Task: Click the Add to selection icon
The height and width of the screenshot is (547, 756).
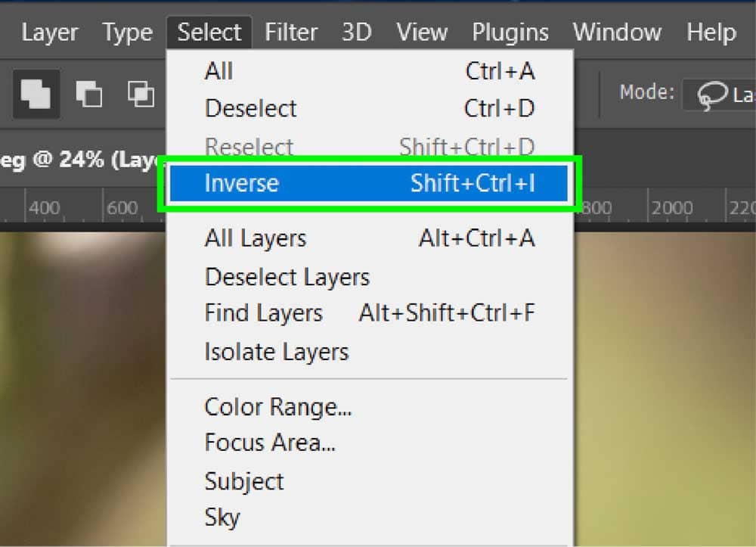Action: (x=89, y=94)
